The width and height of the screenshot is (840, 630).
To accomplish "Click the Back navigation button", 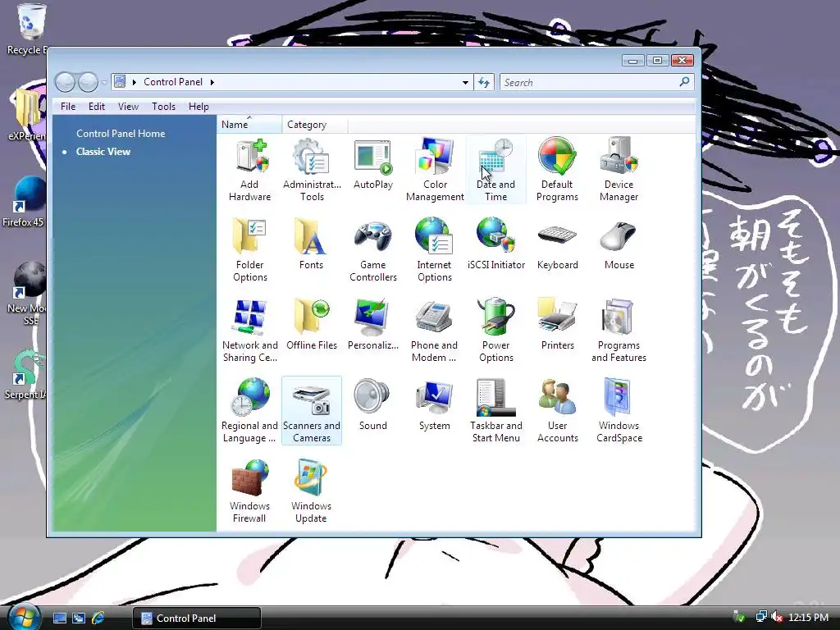I will [x=65, y=82].
